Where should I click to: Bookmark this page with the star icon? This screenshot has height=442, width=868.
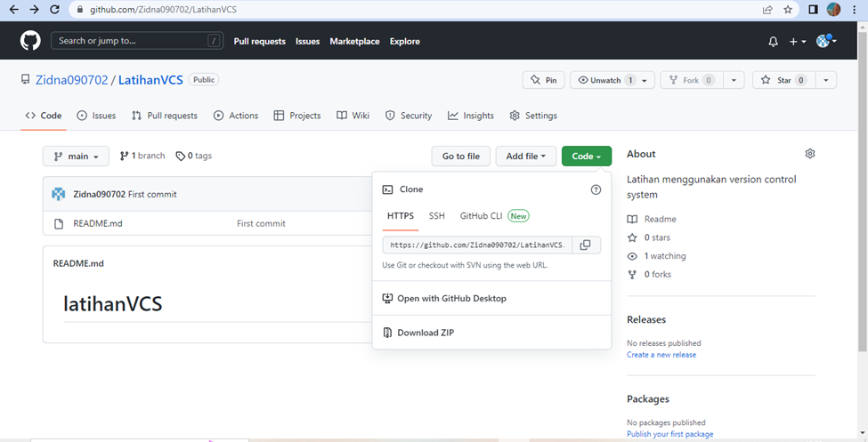(788, 10)
